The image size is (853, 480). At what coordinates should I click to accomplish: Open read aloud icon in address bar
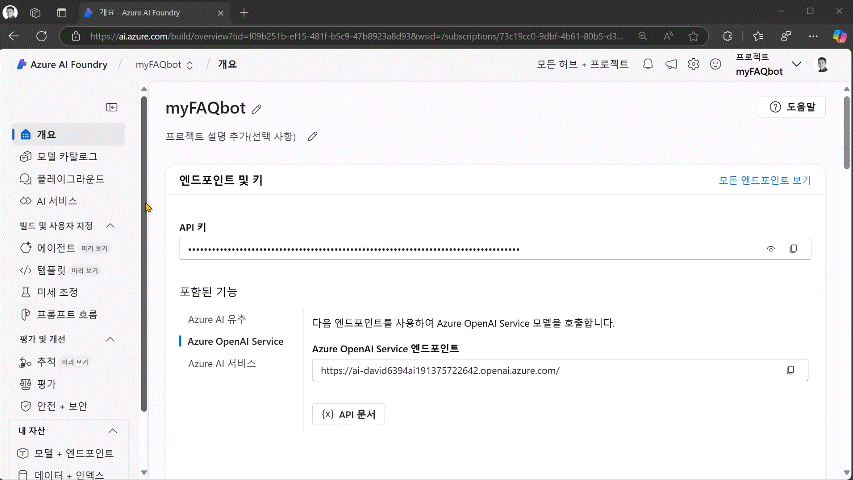click(x=668, y=36)
